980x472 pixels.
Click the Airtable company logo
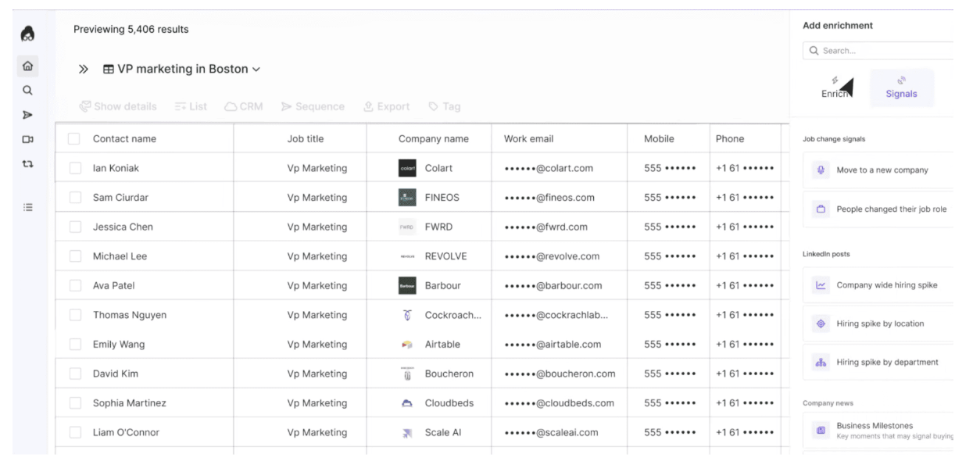407,345
